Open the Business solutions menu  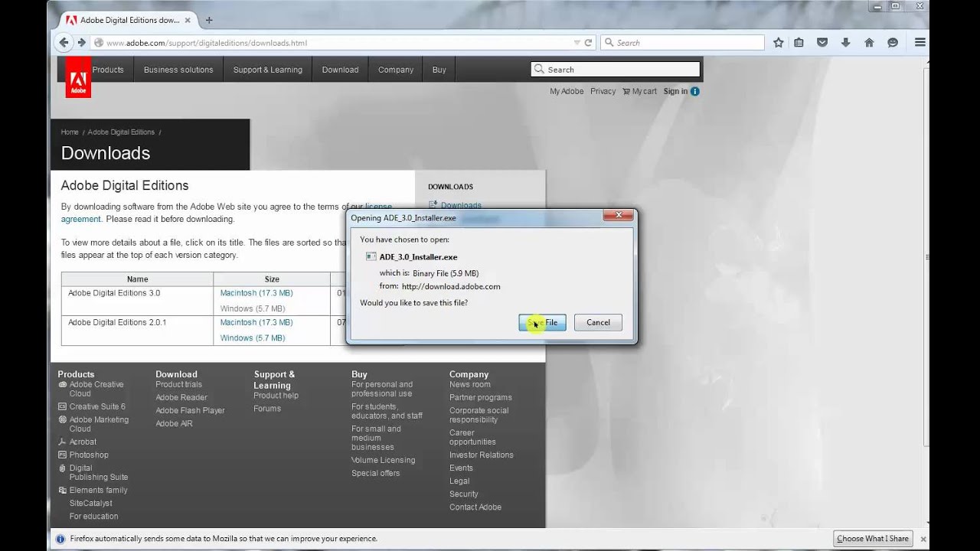tap(178, 70)
